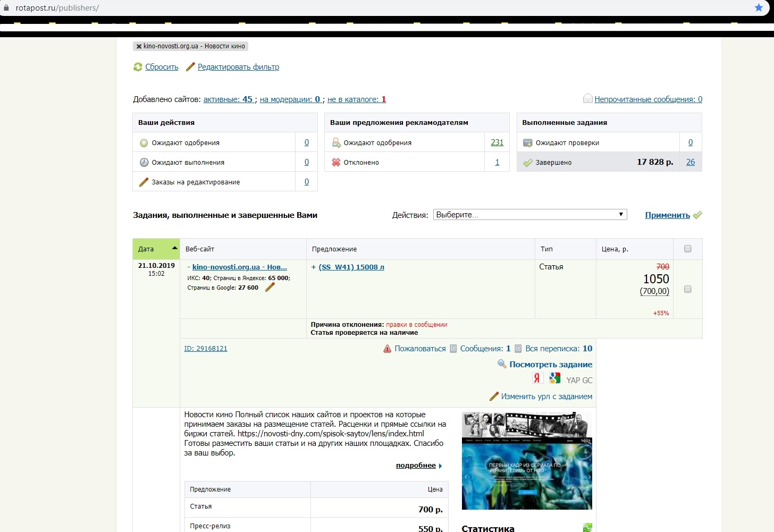Click magnifier icon beside Посмотреть задание

coord(502,364)
